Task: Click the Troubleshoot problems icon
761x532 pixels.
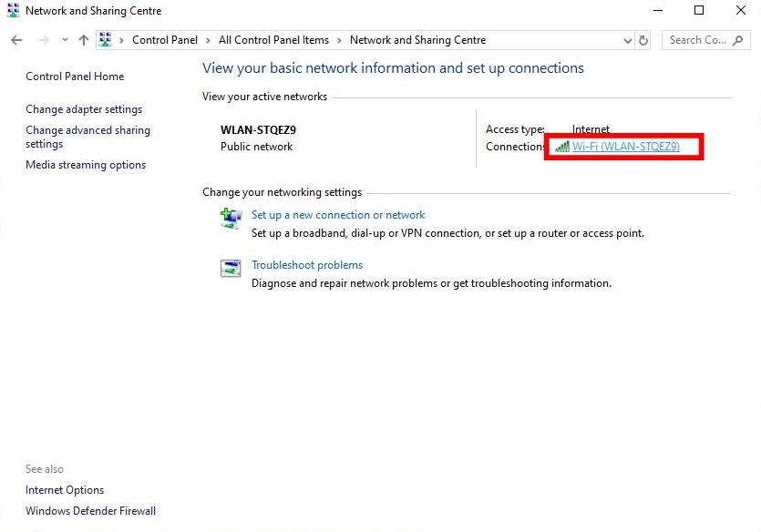Action: pyautogui.click(x=231, y=268)
